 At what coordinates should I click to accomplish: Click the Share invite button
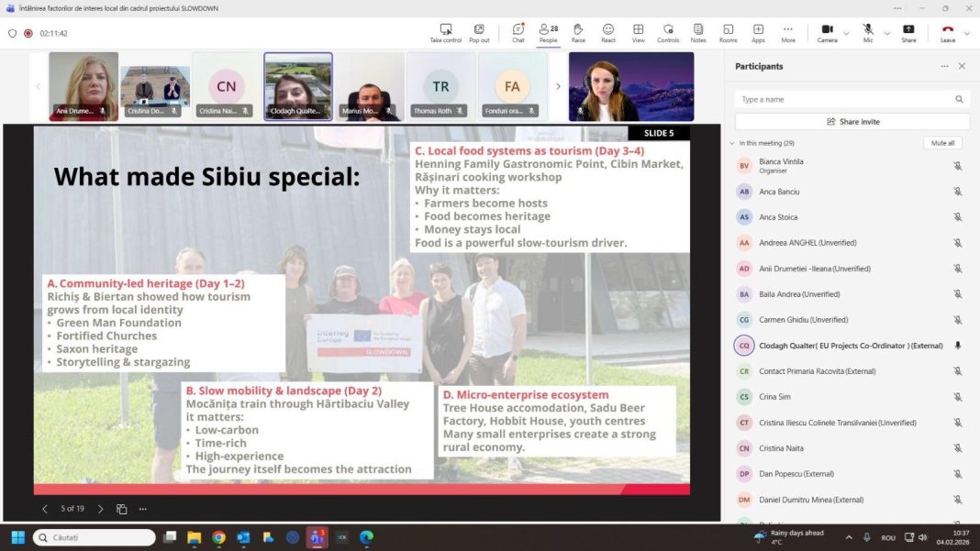click(852, 121)
